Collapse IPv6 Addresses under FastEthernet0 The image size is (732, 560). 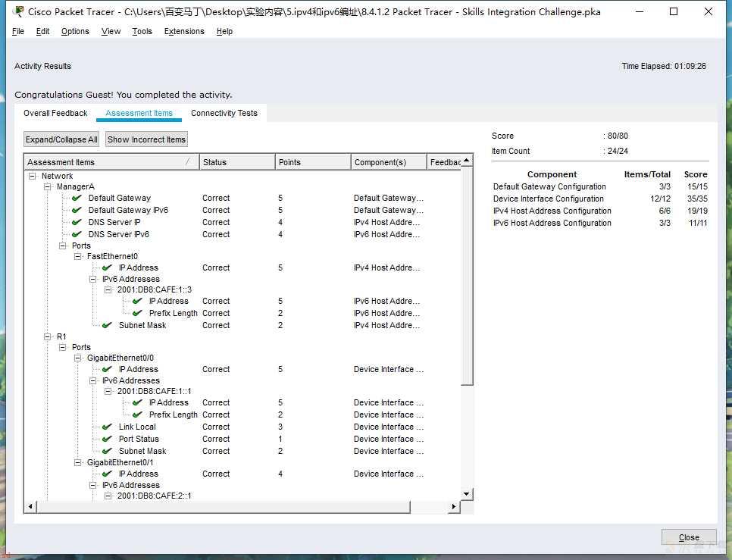(x=93, y=279)
